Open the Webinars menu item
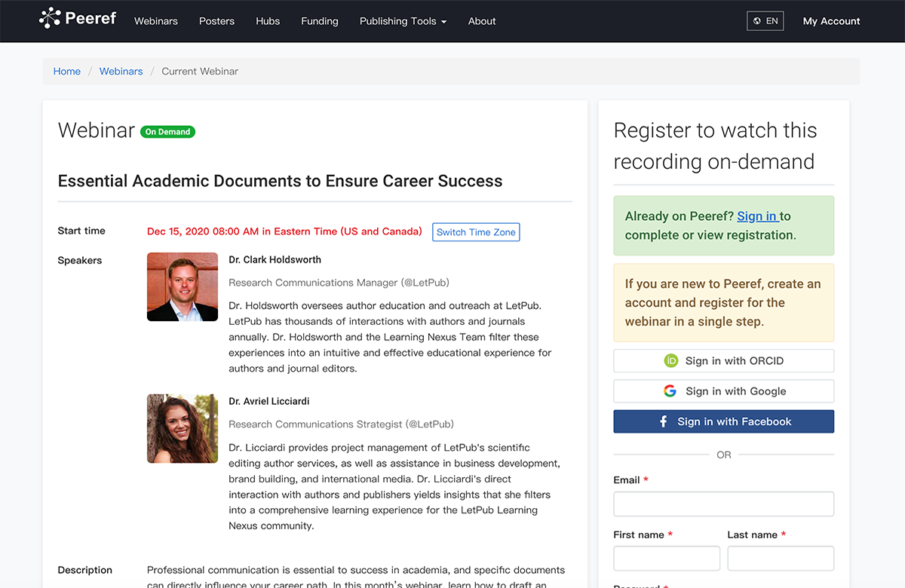This screenshot has width=905, height=588. pos(156,21)
